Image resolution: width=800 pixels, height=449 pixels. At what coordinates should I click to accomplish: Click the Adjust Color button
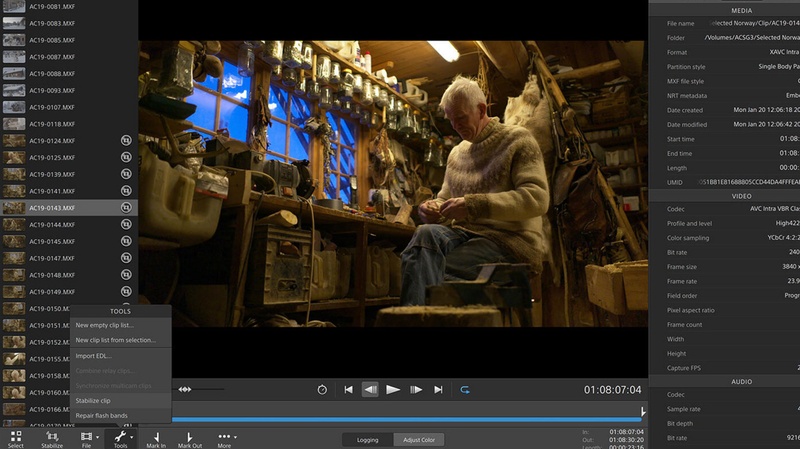pos(419,440)
